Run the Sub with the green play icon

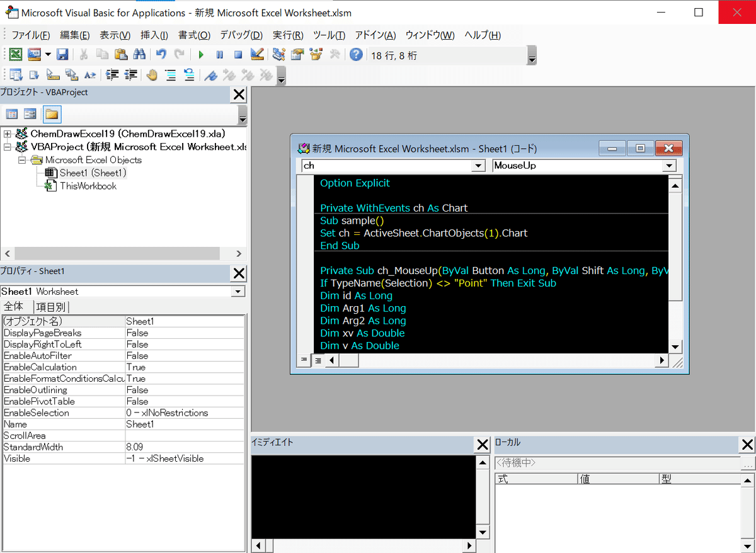click(201, 55)
